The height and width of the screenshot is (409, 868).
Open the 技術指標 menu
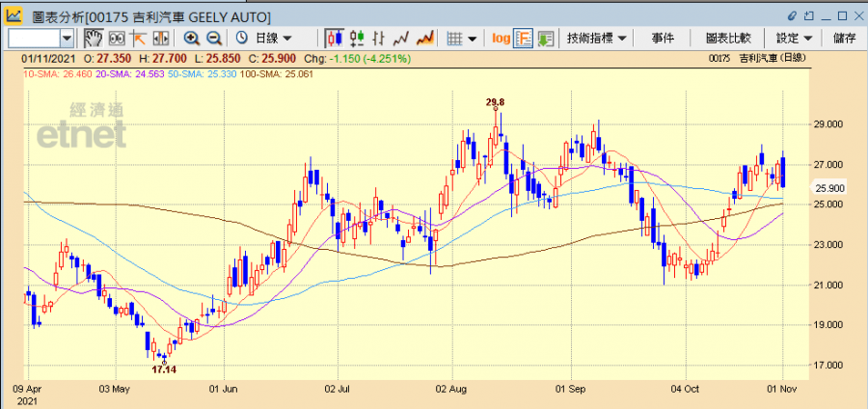[597, 39]
